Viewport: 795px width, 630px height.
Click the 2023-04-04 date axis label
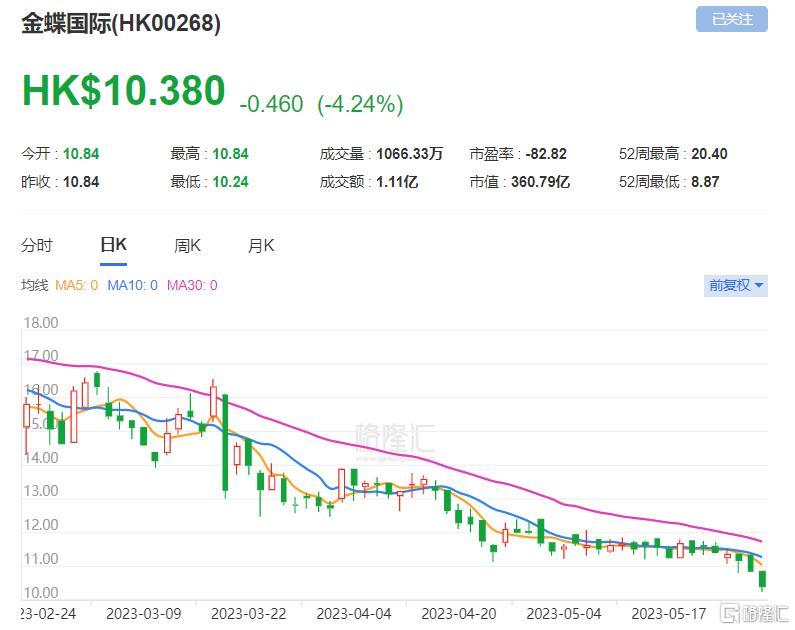pos(354,614)
